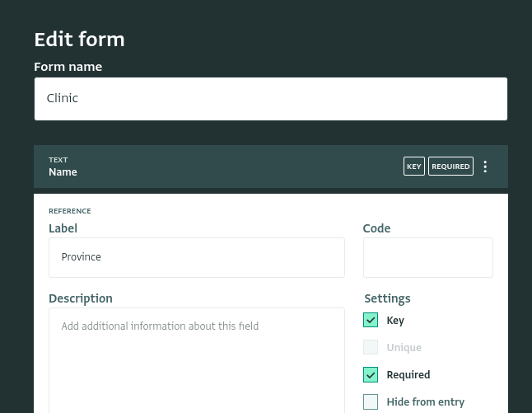This screenshot has width=532, height=413.
Task: Click the Hide from entry label
Action: tap(426, 401)
